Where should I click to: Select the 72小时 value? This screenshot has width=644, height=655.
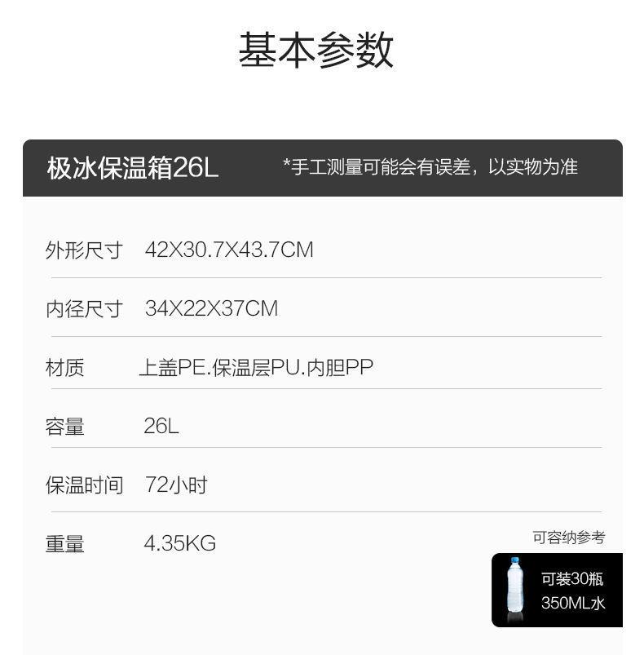(176, 485)
